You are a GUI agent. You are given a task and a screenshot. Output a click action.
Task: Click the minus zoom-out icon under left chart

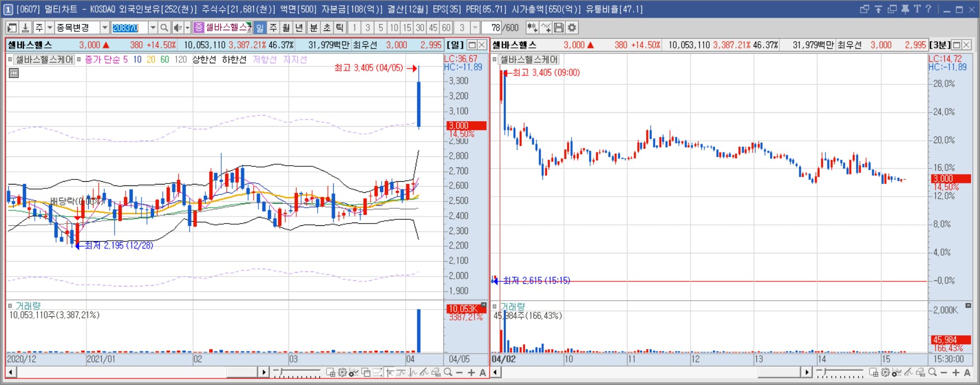[x=459, y=373]
